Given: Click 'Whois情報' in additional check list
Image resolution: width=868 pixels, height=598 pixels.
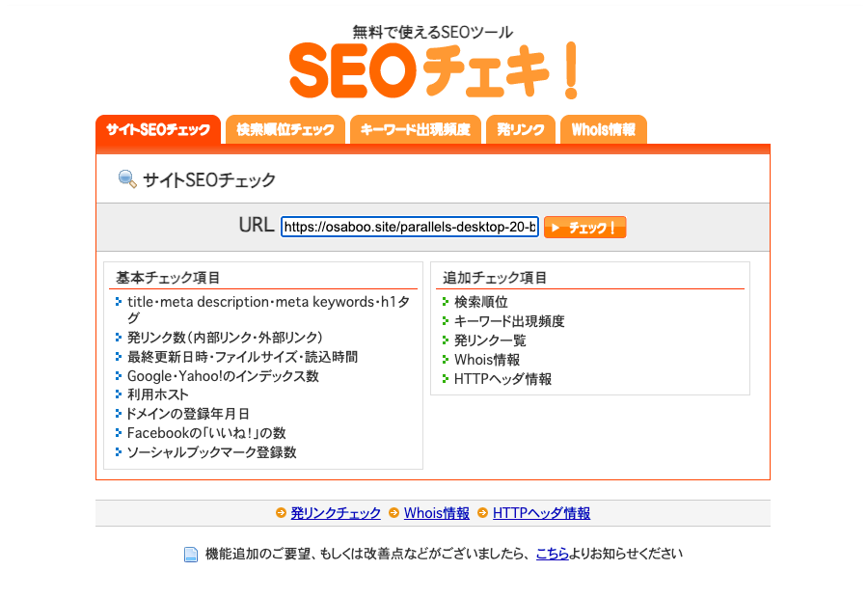Looking at the screenshot, I should pos(487,360).
